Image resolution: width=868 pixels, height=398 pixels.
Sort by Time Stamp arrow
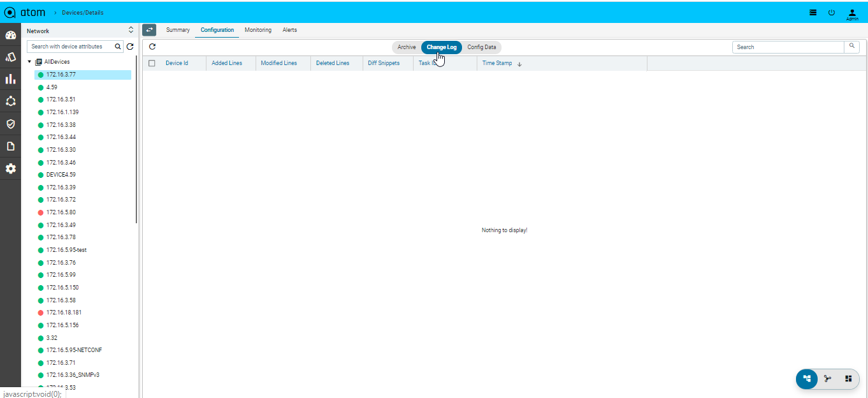click(x=519, y=64)
